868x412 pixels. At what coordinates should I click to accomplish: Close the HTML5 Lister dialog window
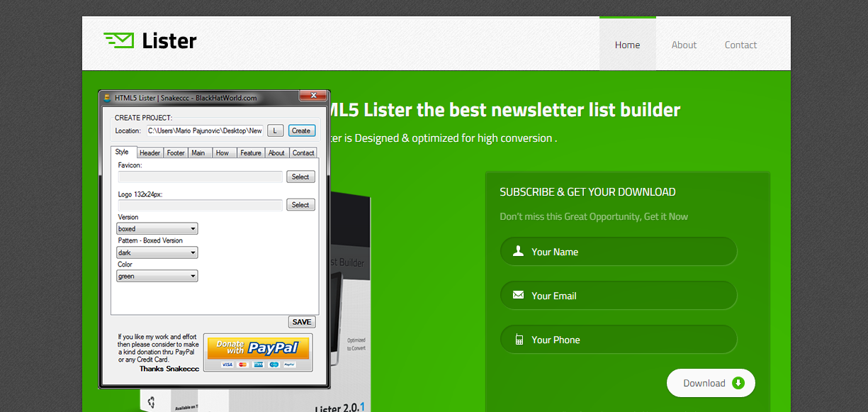312,96
